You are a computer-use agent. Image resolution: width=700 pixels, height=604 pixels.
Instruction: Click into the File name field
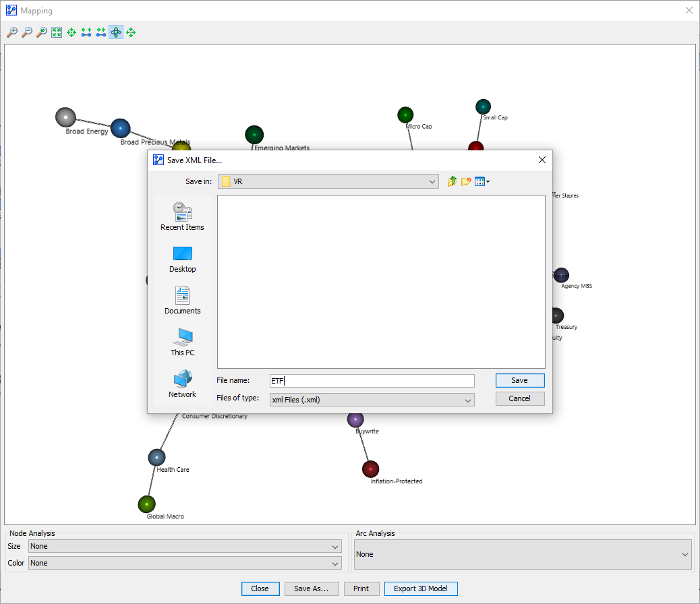(372, 381)
